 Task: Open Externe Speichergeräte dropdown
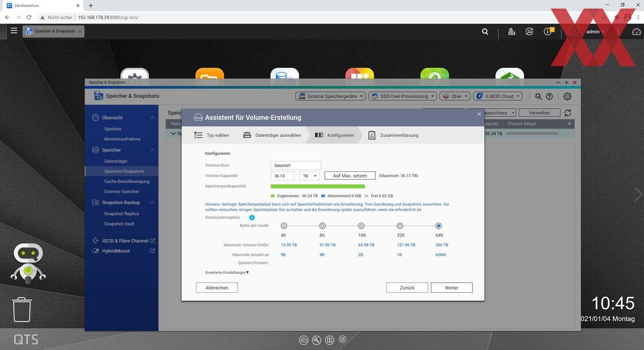[x=331, y=96]
